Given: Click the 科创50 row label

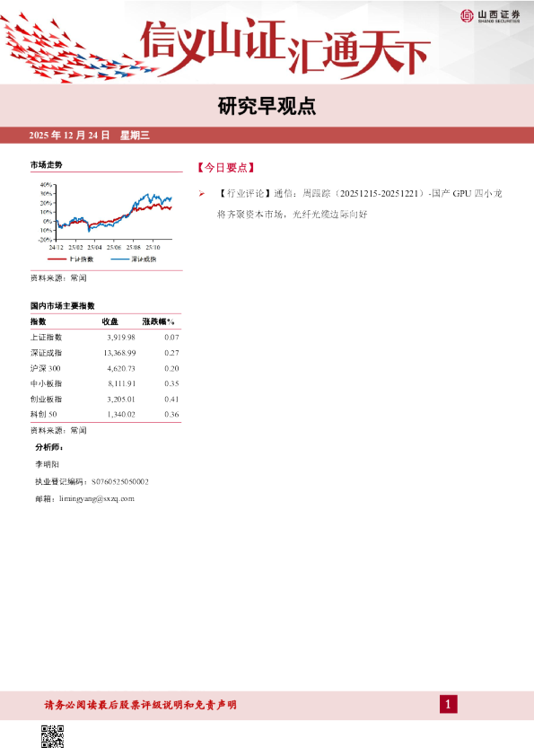Looking at the screenshot, I should point(43,414).
